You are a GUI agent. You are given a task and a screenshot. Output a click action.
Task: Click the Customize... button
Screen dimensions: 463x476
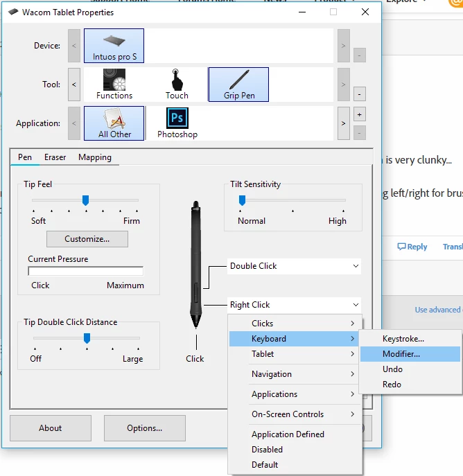click(x=87, y=239)
